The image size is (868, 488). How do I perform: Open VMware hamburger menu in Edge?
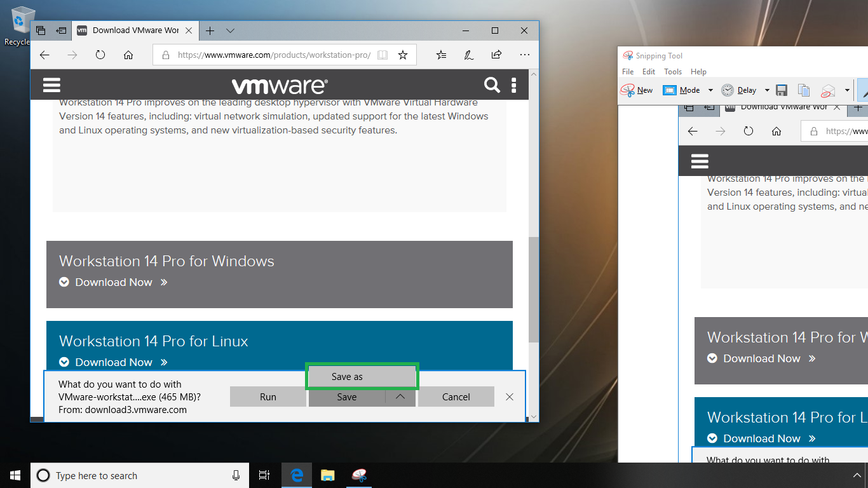pyautogui.click(x=51, y=85)
